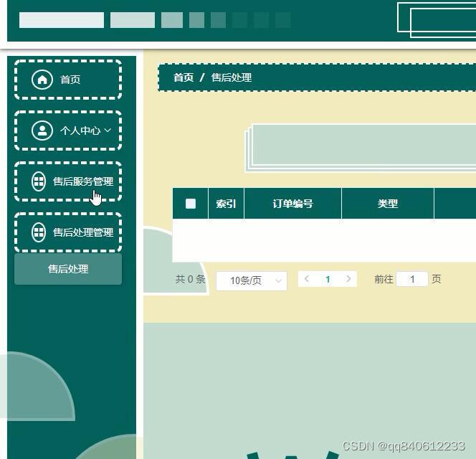This screenshot has width=476, height=459.
Task: Expand the 个人中心 chevron arrow
Action: [x=108, y=131]
